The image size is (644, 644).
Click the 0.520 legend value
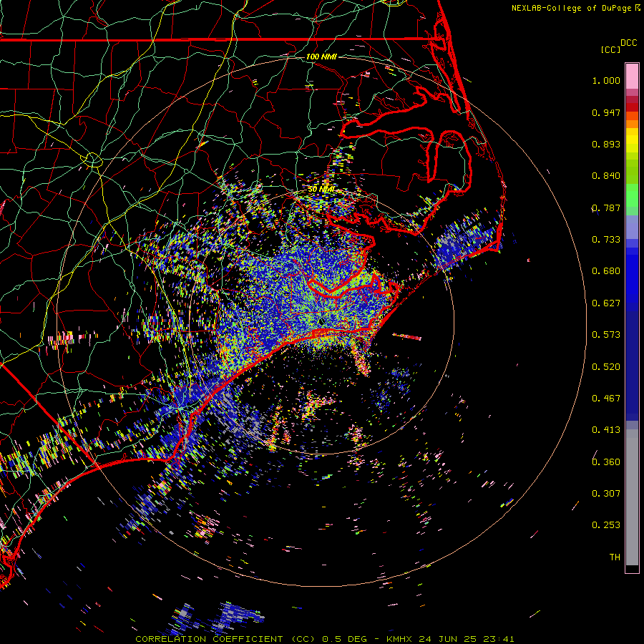point(606,367)
